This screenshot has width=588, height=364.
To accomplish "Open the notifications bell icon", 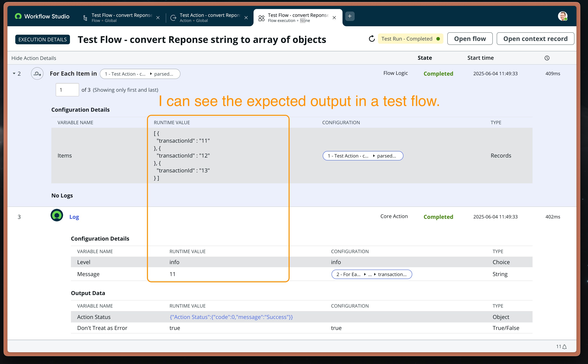I will click(564, 347).
